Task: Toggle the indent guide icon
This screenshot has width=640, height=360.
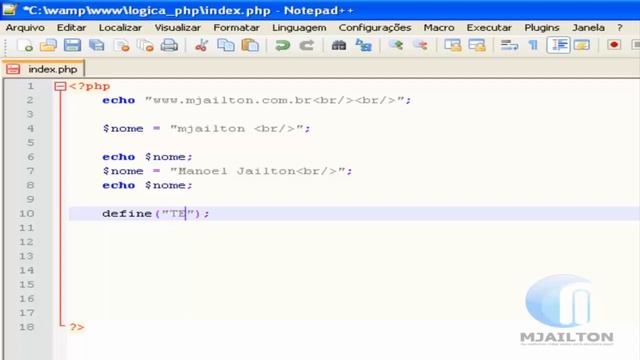Action: click(558, 45)
